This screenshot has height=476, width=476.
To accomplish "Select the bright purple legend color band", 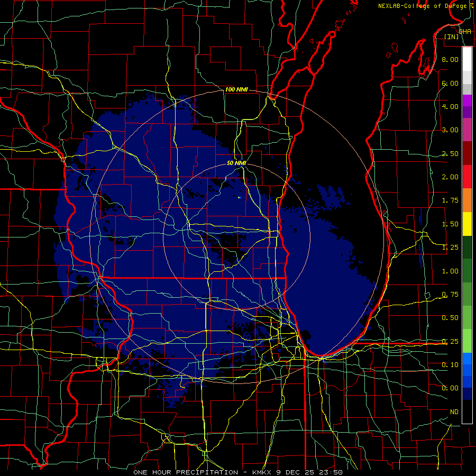I will pos(467,101).
